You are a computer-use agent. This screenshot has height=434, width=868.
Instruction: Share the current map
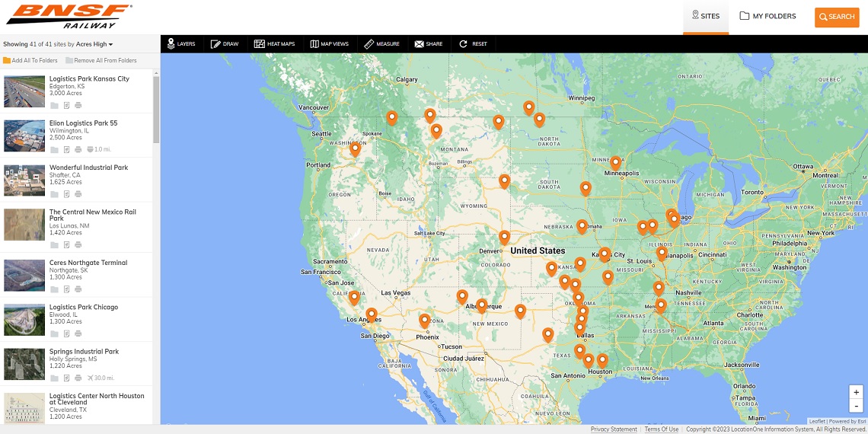tap(429, 44)
